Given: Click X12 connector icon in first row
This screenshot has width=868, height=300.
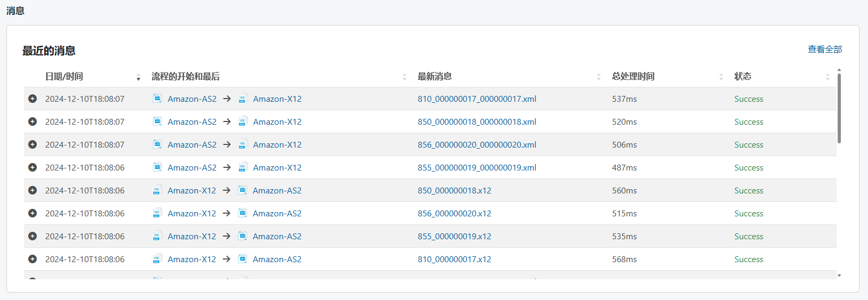Looking at the screenshot, I should 243,99.
